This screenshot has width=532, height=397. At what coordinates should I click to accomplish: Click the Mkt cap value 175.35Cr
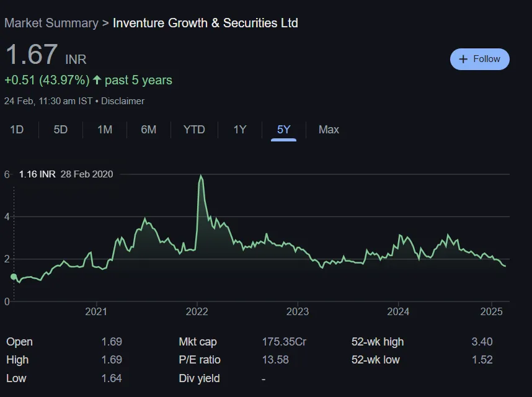coord(284,342)
